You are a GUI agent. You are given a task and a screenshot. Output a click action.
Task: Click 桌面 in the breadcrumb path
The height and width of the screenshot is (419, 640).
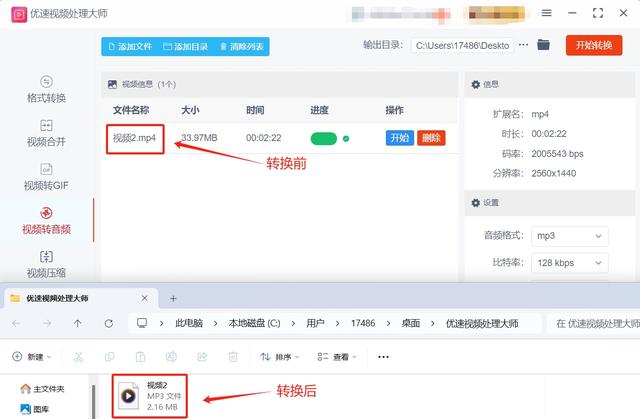pos(411,324)
